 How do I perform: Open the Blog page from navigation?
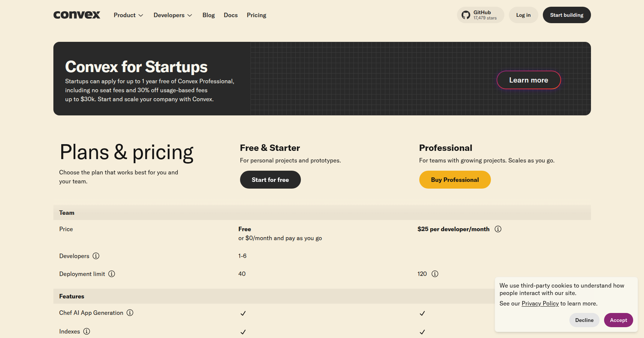tap(208, 15)
